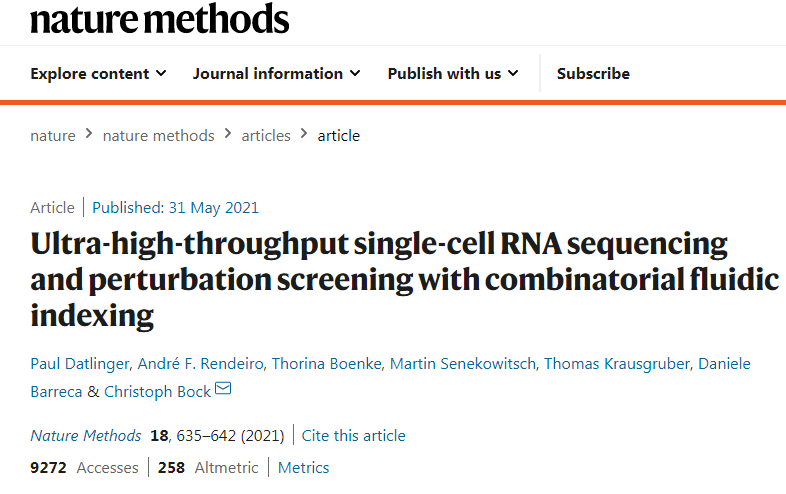Open the articles breadcrumb link
Viewport: 786px width, 494px height.
click(266, 135)
